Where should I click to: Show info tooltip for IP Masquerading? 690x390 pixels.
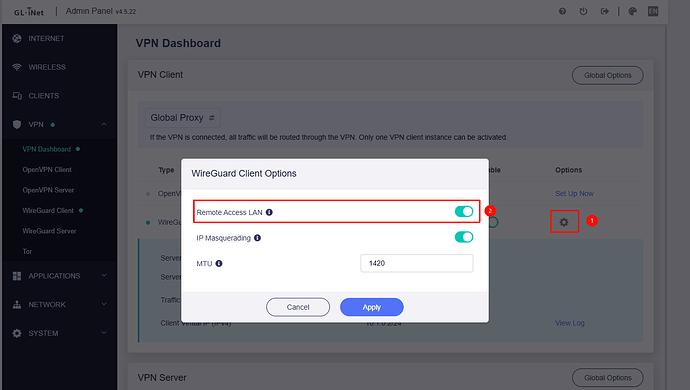tap(257, 238)
